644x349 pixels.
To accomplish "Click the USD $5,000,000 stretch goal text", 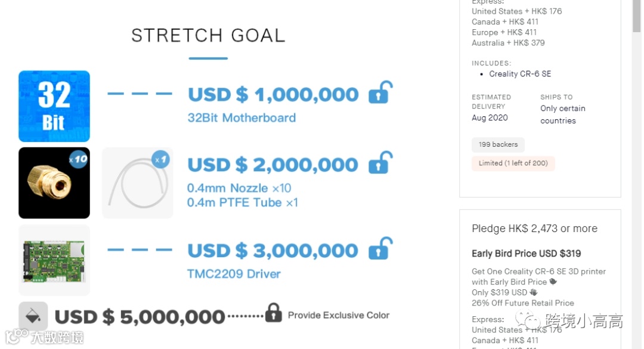I will [140, 317].
